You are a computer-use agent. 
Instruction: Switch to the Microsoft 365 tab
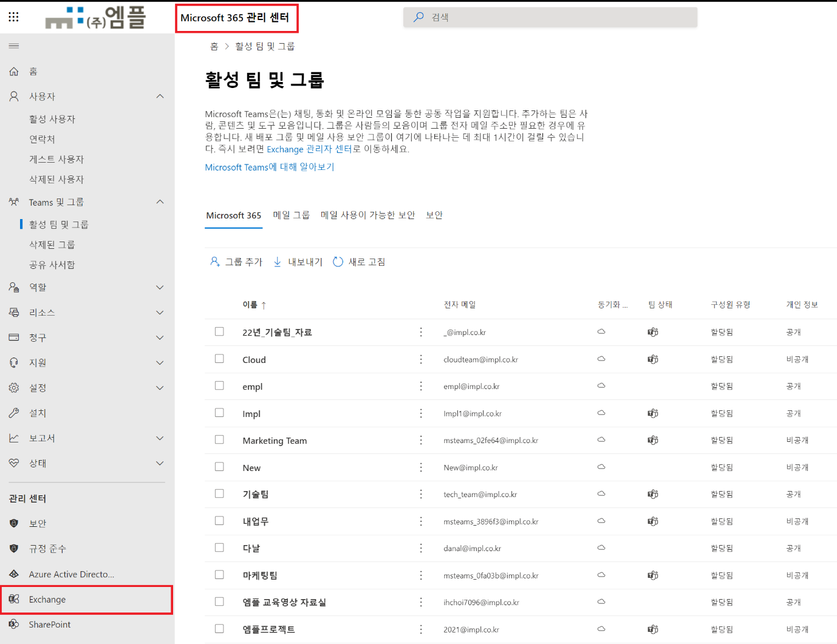(x=234, y=215)
